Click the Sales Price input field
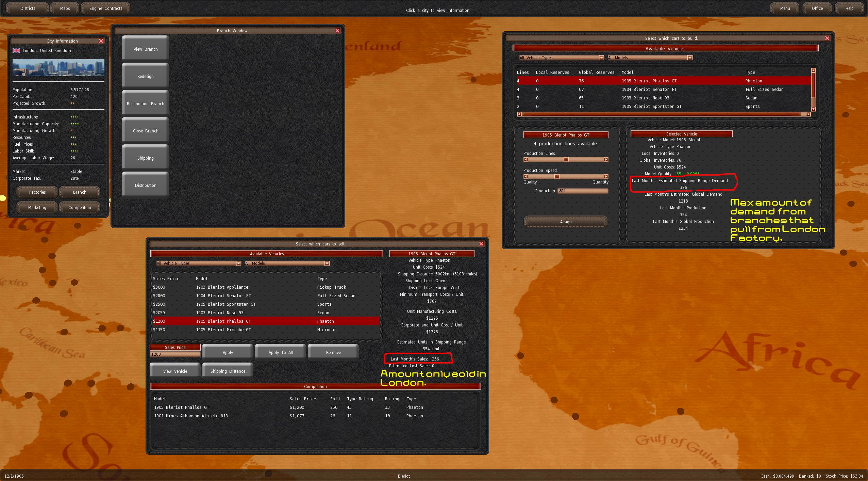The width and height of the screenshot is (868, 481). click(x=175, y=354)
